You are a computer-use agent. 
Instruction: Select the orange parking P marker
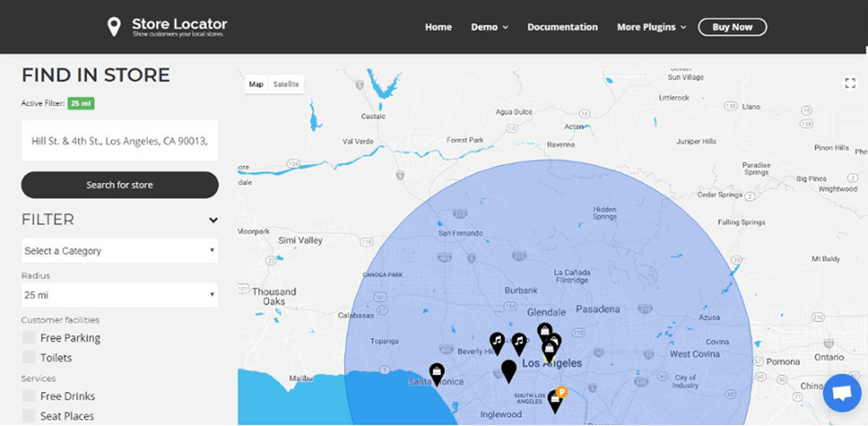tap(561, 392)
